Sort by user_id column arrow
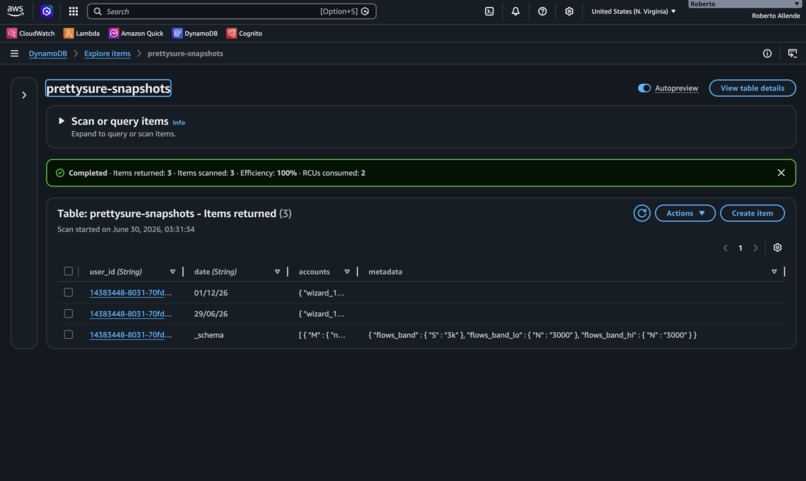This screenshot has height=481, width=806. coord(173,272)
